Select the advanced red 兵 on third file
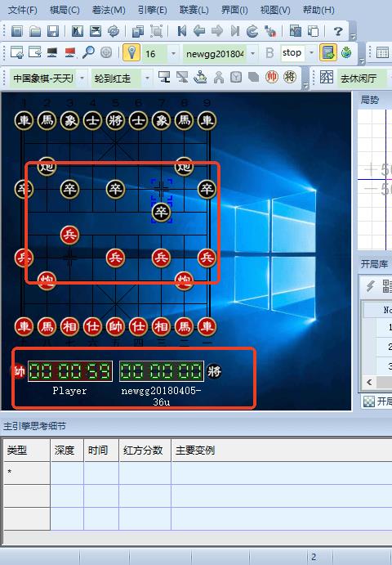 (69, 235)
